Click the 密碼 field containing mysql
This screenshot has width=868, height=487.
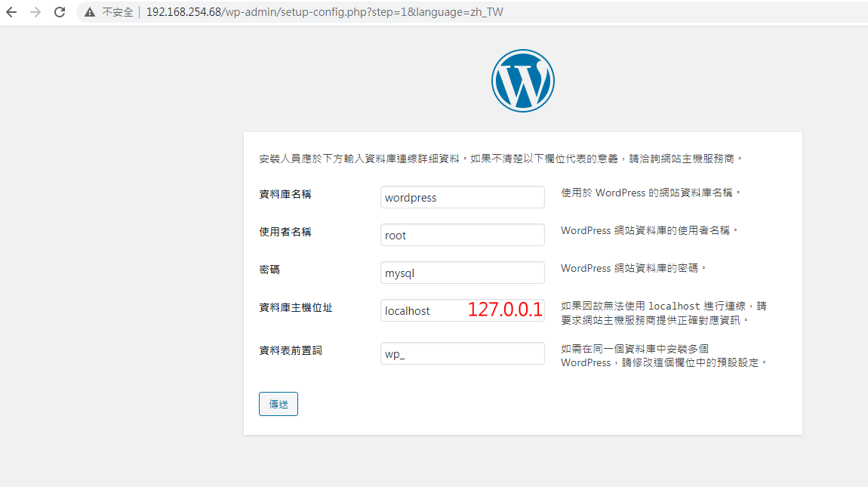tap(462, 273)
